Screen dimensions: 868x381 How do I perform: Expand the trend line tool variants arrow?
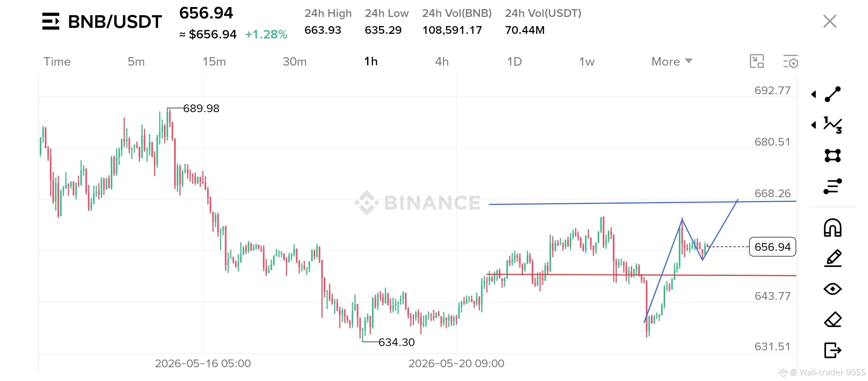(x=813, y=94)
